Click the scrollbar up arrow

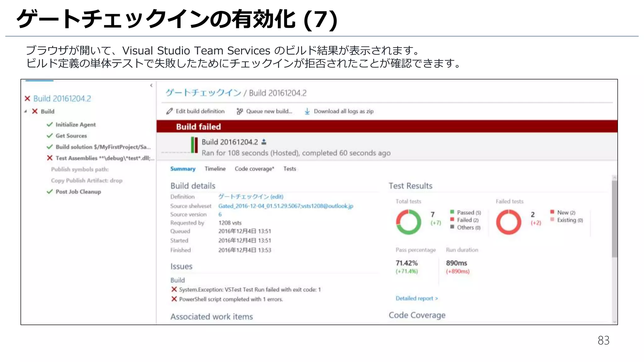pos(614,178)
